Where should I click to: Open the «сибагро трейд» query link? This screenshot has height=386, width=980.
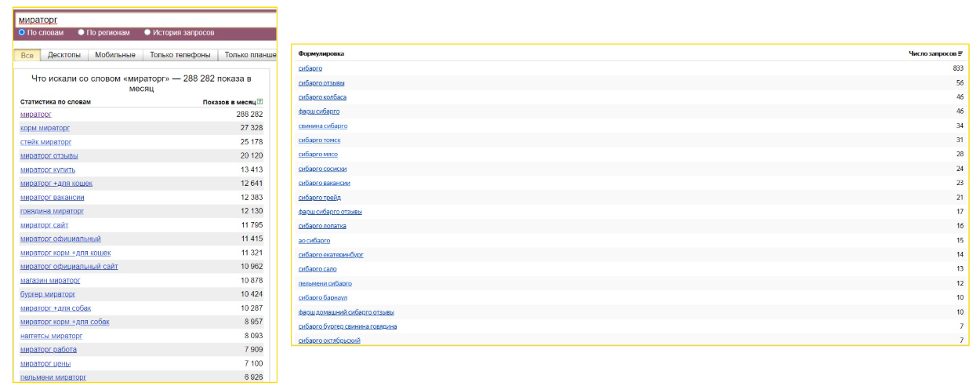click(x=320, y=197)
